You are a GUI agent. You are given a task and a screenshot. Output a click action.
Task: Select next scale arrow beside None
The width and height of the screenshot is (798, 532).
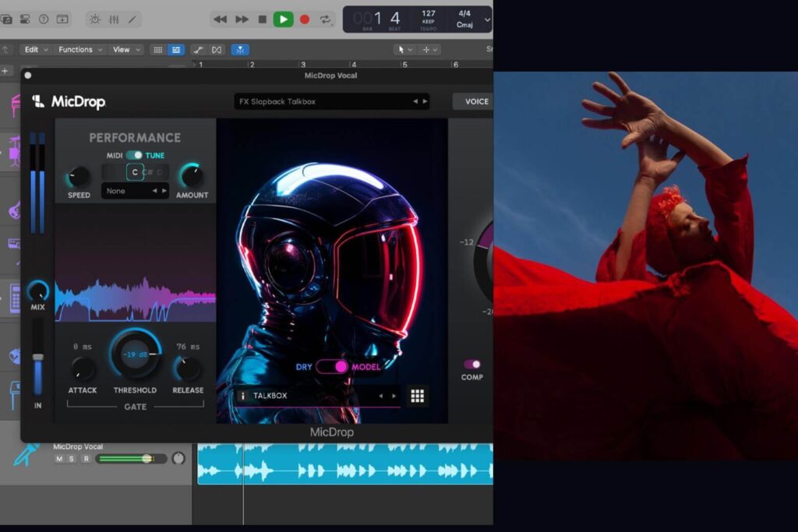(x=164, y=191)
